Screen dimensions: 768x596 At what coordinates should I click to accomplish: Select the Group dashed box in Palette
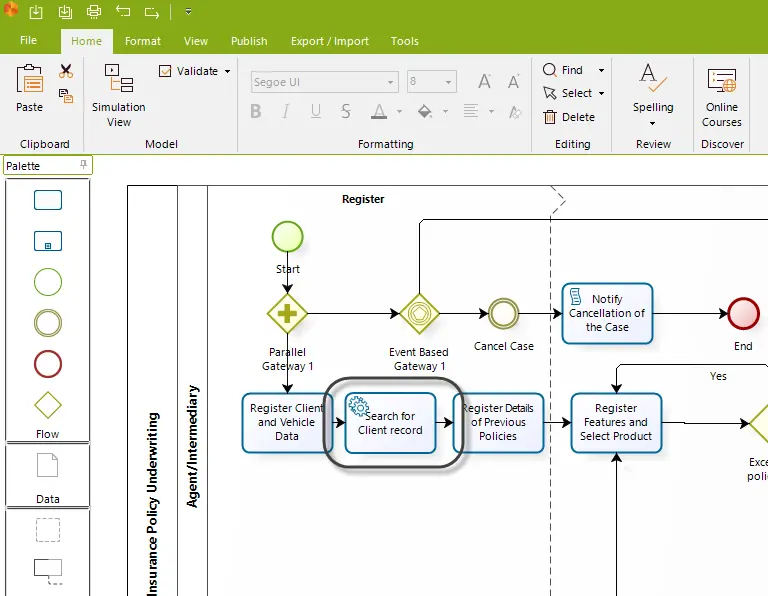tap(48, 530)
